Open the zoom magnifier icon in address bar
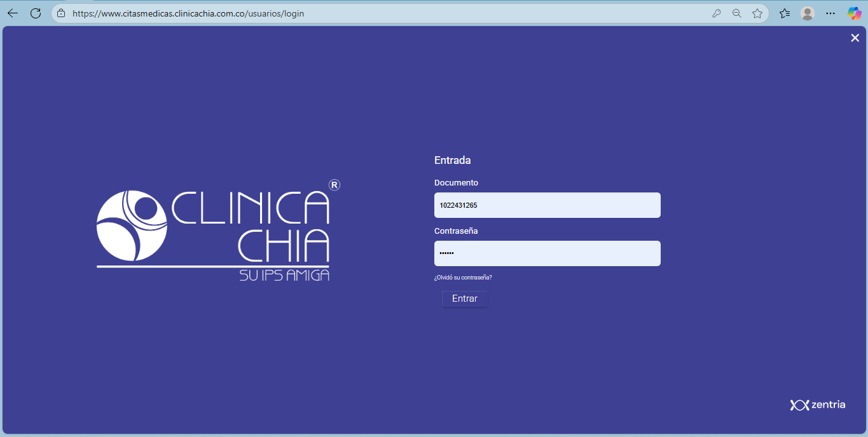This screenshot has height=437, width=868. tap(737, 13)
